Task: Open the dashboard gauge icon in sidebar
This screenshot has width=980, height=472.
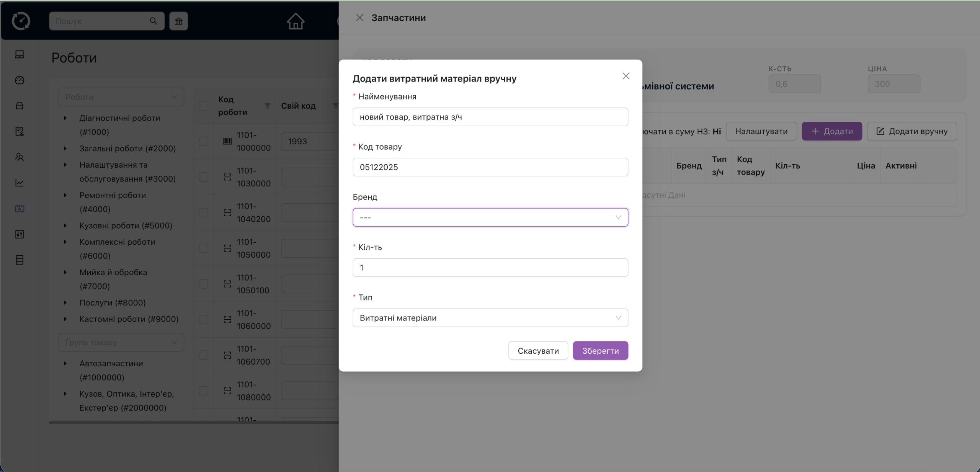Action: tap(20, 80)
